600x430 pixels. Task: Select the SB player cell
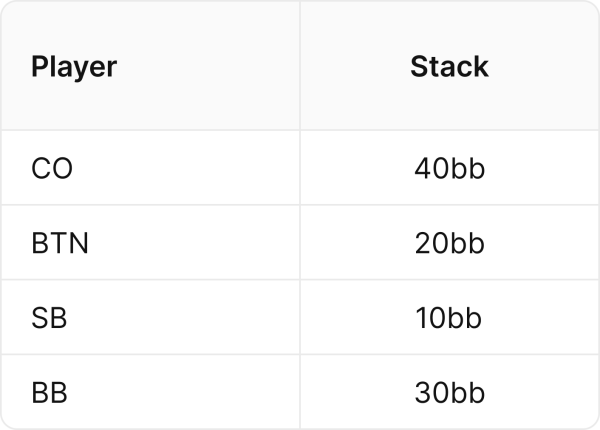pos(50,318)
